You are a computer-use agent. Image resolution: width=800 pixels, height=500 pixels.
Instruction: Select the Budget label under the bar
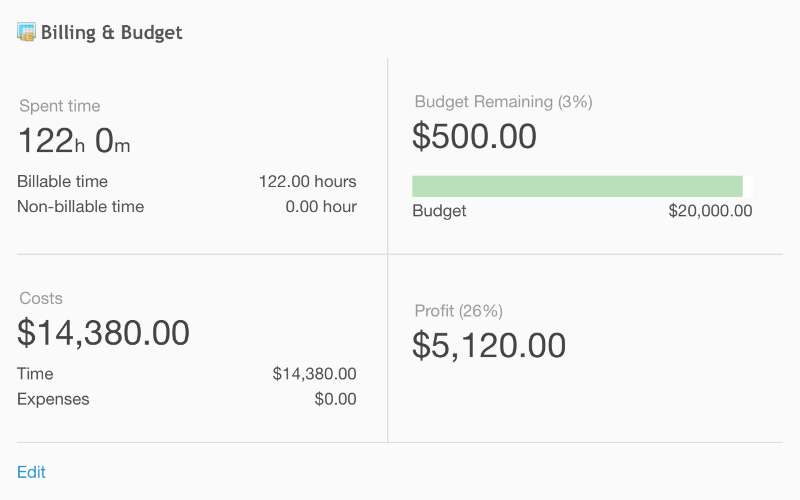439,211
